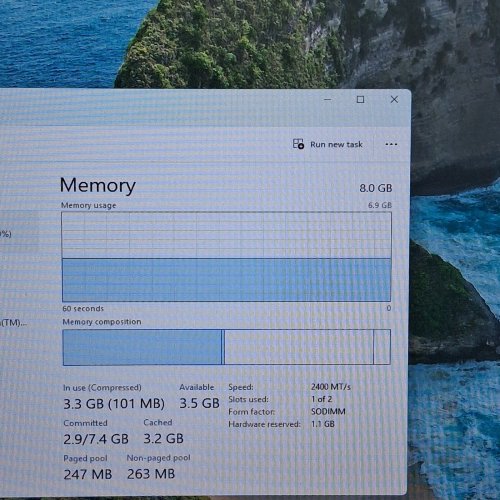Click the 60 seconds axis label

coord(83,309)
